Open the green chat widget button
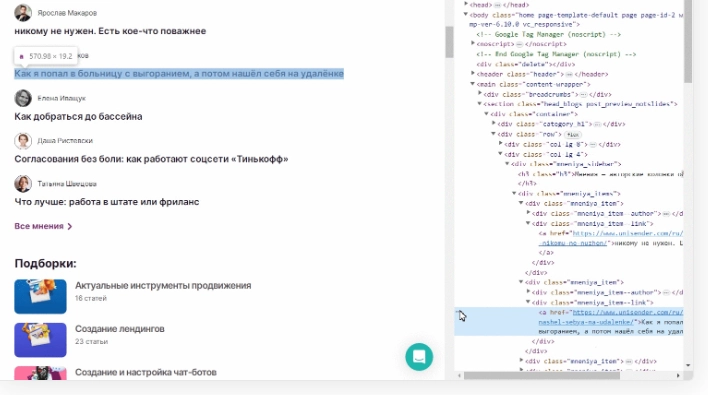This screenshot has width=708, height=395. tap(419, 357)
